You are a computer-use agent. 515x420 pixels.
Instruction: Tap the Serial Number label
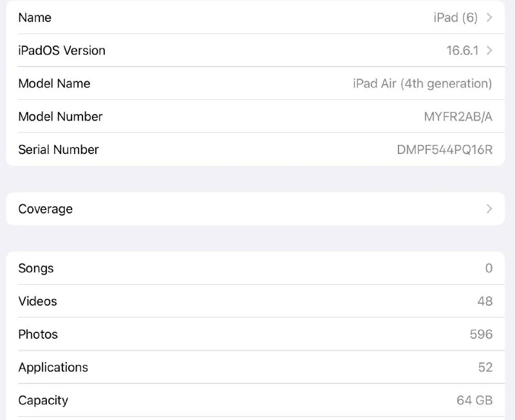click(x=59, y=149)
